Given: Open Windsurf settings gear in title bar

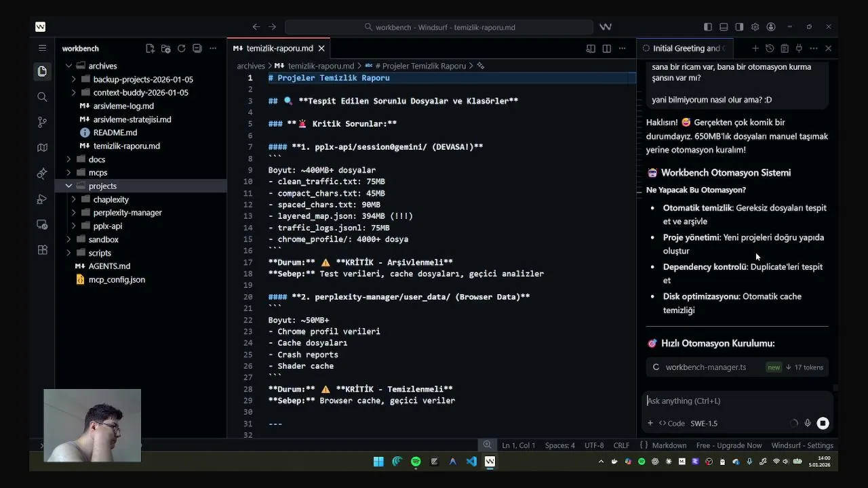Looking at the screenshot, I should tap(755, 27).
